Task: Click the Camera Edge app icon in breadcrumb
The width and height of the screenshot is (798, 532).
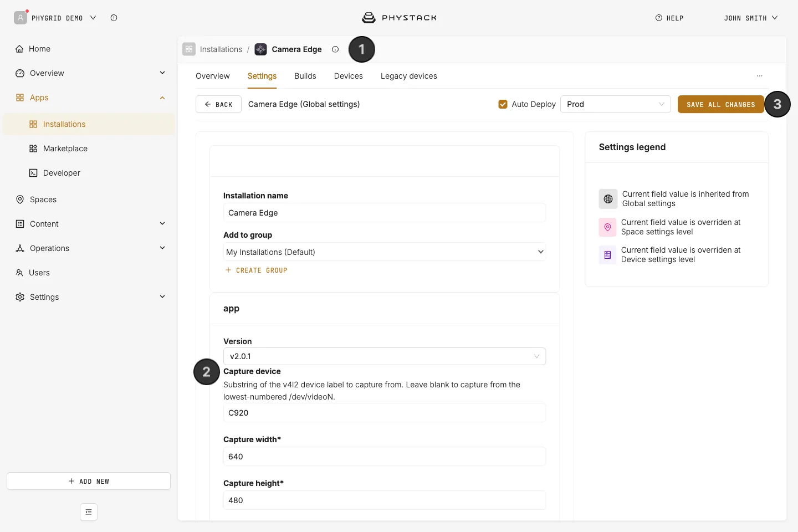Action: pyautogui.click(x=260, y=49)
